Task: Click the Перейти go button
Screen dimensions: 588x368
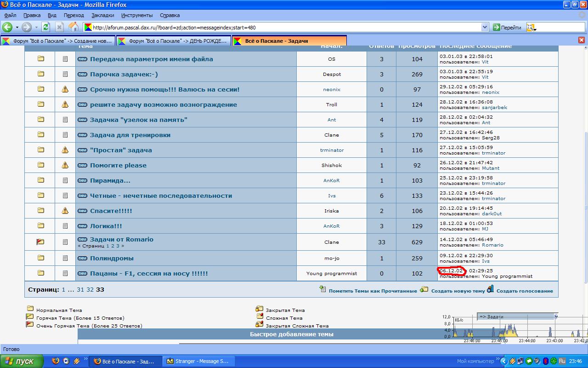Action: click(x=507, y=28)
